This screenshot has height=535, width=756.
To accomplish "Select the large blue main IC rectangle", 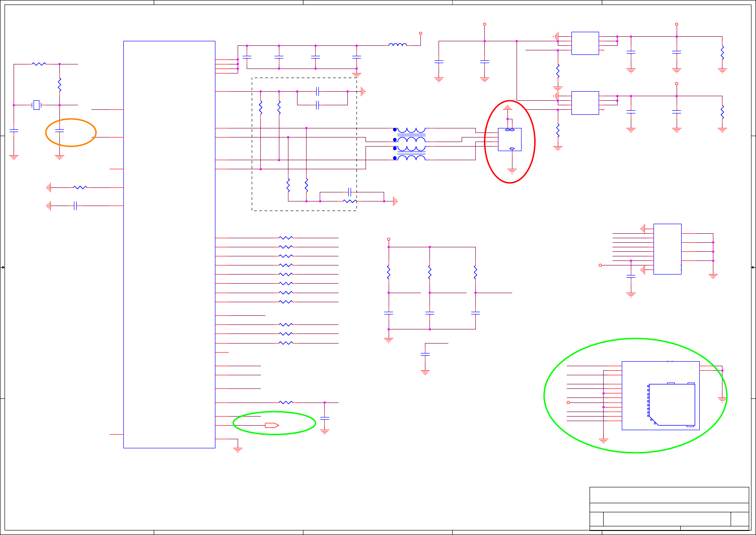I will coord(169,245).
